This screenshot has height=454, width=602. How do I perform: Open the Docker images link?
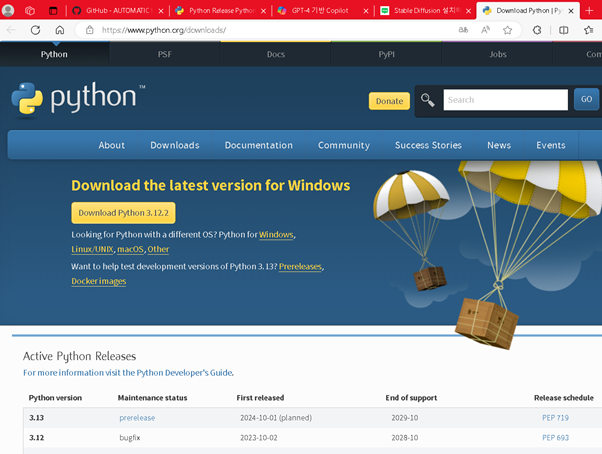tap(99, 281)
